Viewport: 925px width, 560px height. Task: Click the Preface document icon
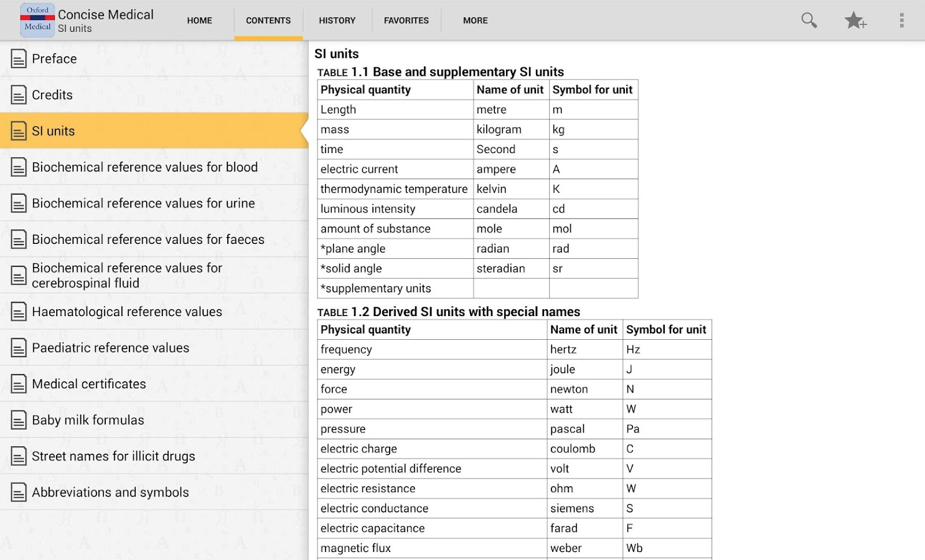click(19, 59)
